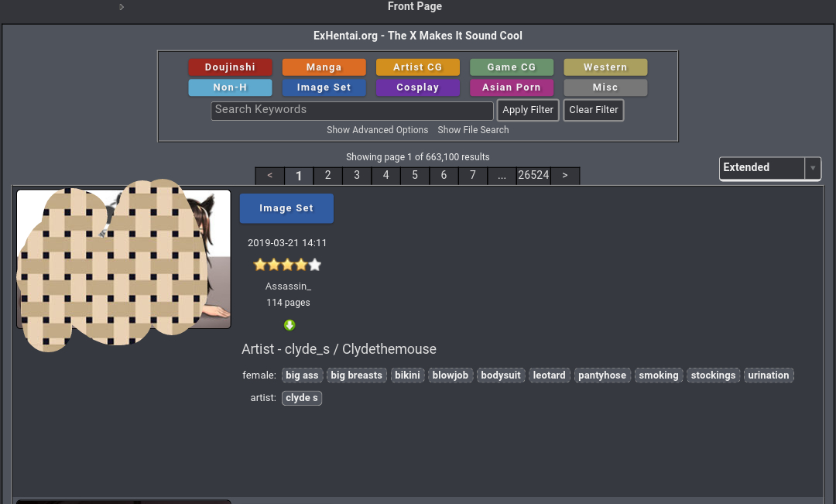The image size is (836, 504).
Task: Open the Extended display mode dropdown
Action: (x=770, y=168)
